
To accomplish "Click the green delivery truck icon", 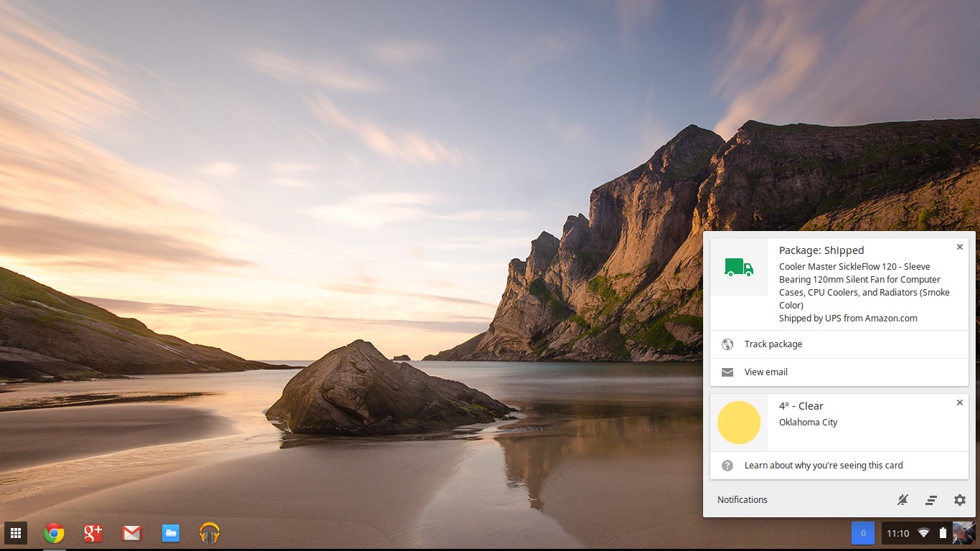I will (738, 268).
